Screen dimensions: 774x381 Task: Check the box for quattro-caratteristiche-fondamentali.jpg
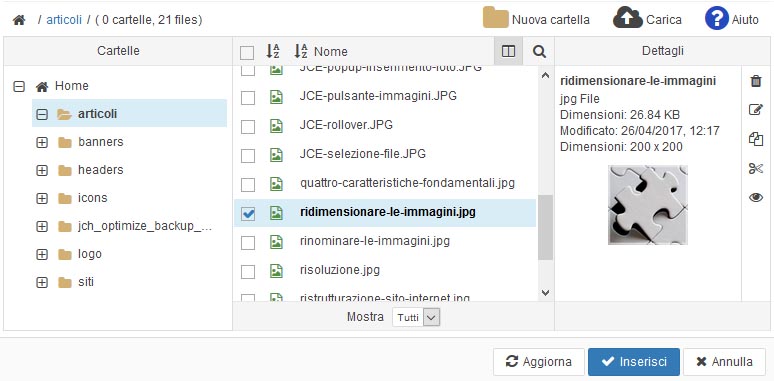point(248,185)
